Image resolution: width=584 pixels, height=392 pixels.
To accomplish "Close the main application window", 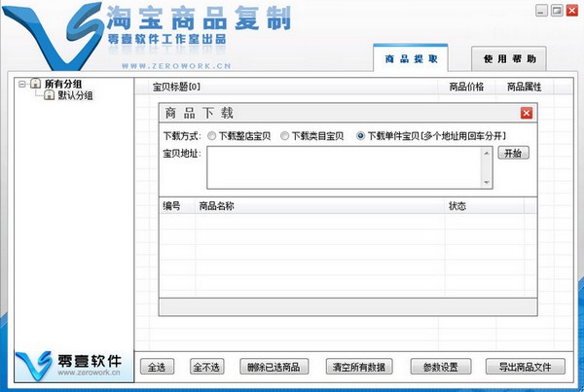I will coord(572,11).
